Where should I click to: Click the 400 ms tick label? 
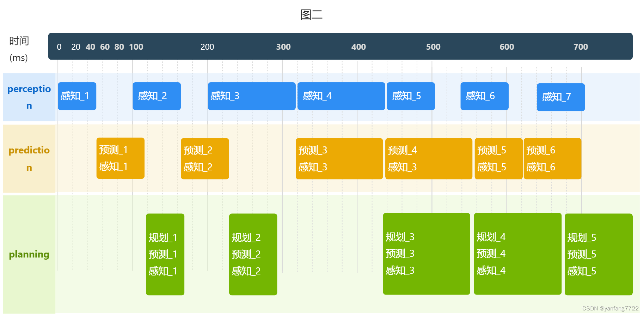[x=358, y=47]
